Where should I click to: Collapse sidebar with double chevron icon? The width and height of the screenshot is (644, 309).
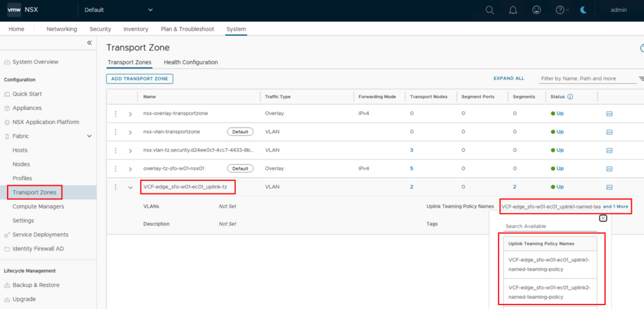89,43
